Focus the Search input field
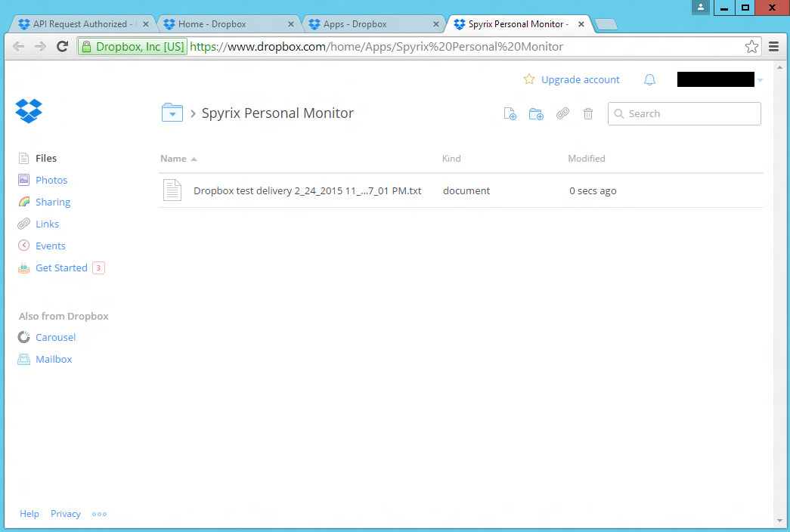This screenshot has height=532, width=790. (684, 114)
